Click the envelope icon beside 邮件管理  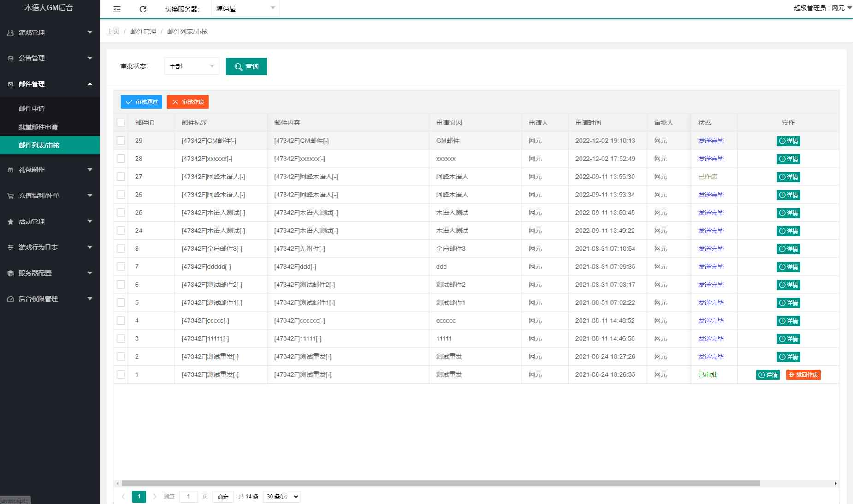[x=11, y=84]
